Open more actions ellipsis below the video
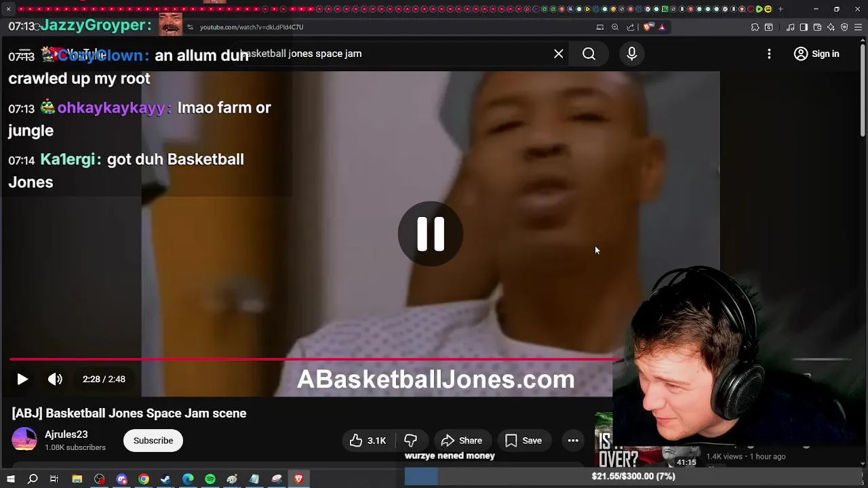 [573, 441]
